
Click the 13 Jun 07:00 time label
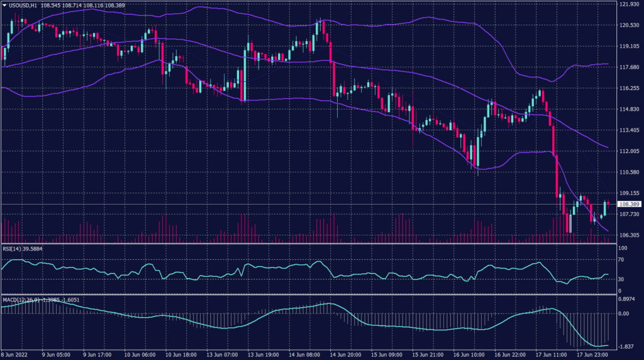[221, 354]
